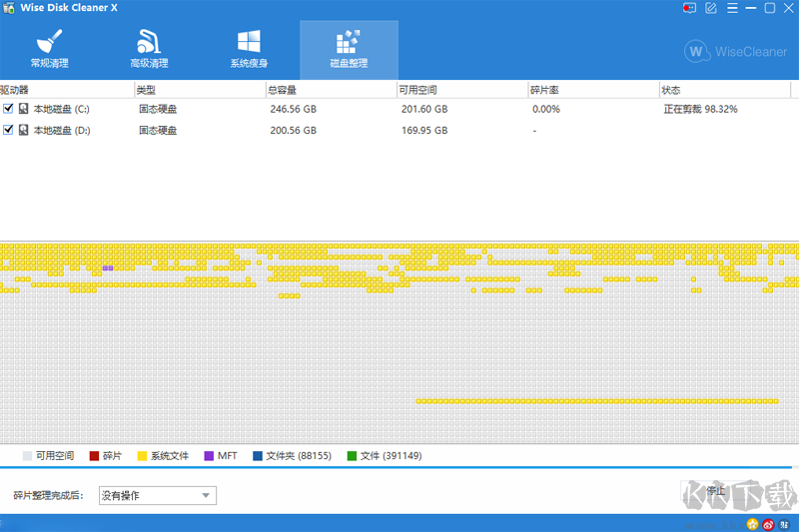The image size is (799, 532).
Task: Select the 本地磁盘 (C:) row label
Action: coord(62,109)
